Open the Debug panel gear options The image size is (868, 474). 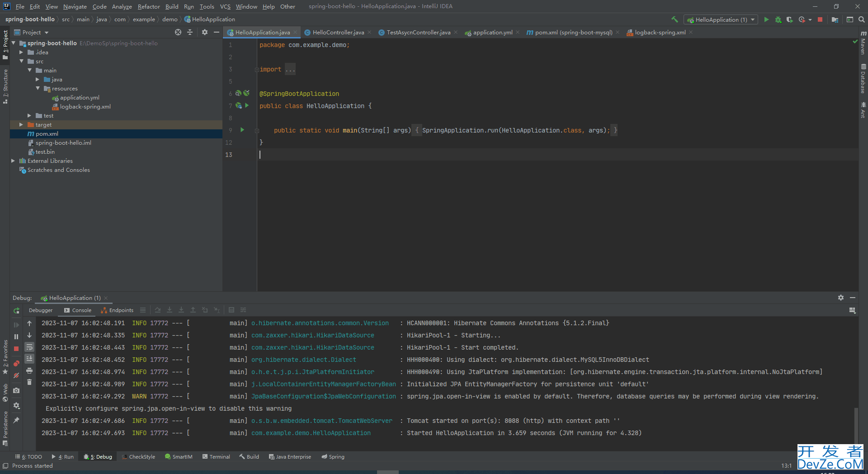(841, 298)
